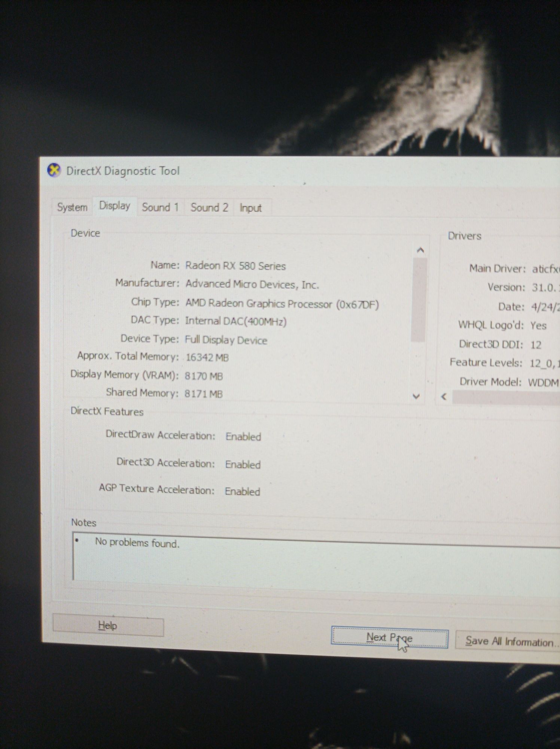Click the driver Date '4/24' value

[545, 307]
